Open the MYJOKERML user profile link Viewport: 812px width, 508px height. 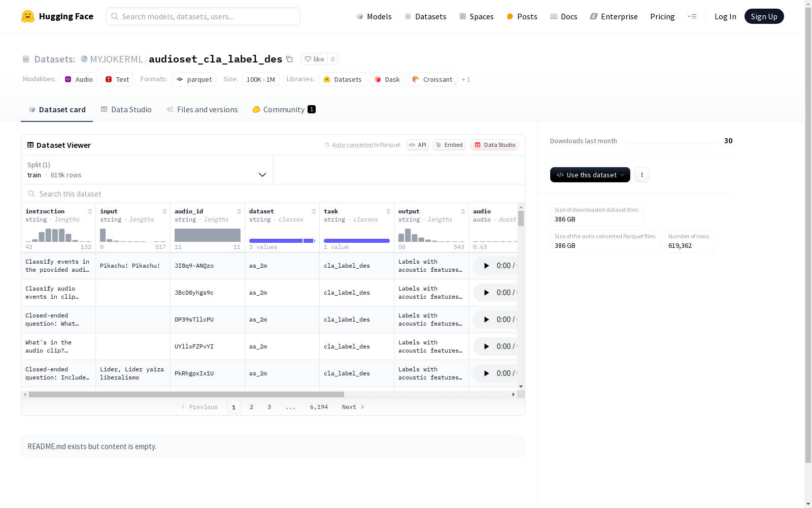[x=116, y=59]
